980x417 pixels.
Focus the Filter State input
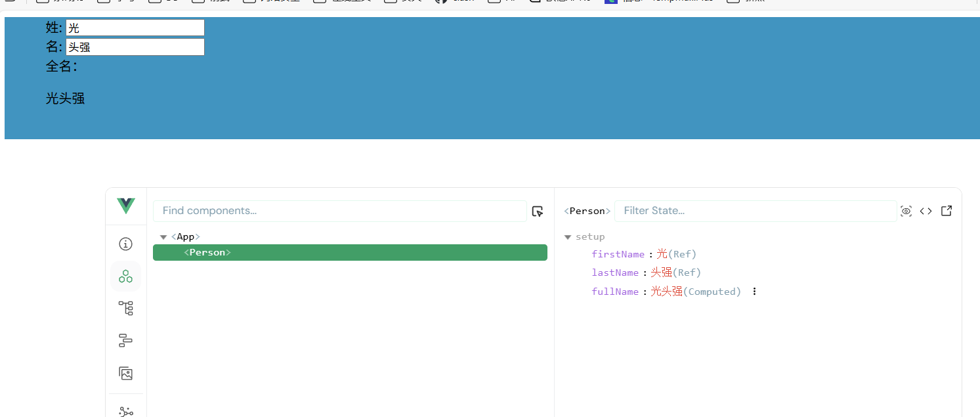pyautogui.click(x=755, y=211)
